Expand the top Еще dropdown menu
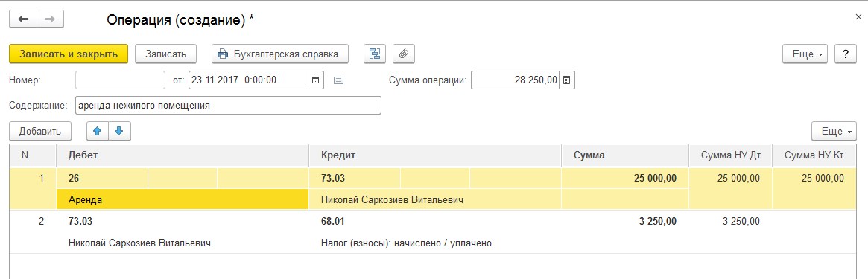Viewport: 868px width, 279px height. point(805,54)
